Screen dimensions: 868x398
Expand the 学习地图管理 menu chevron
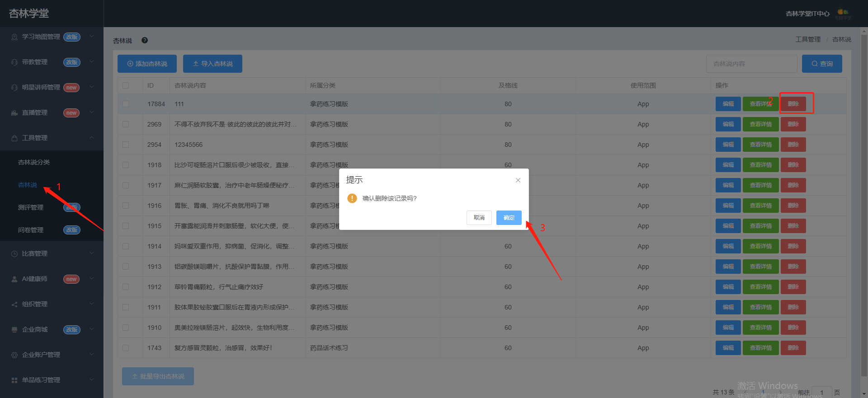pyautogui.click(x=92, y=36)
